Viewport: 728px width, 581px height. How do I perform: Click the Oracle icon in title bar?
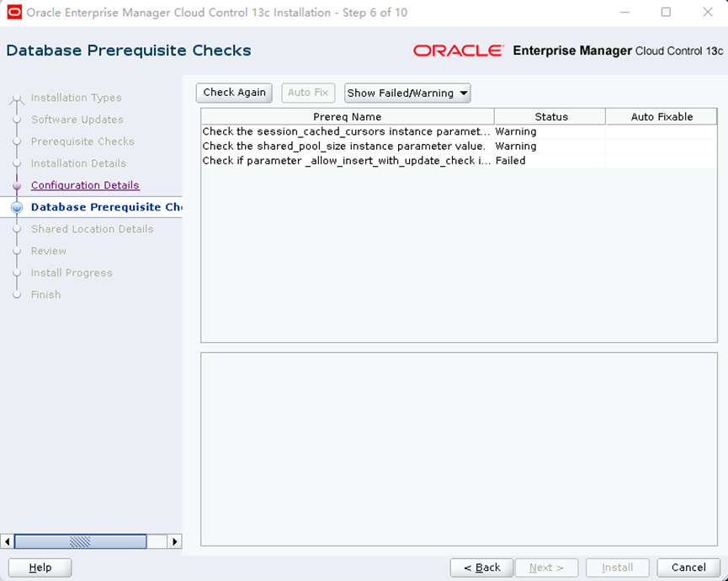coord(14,12)
